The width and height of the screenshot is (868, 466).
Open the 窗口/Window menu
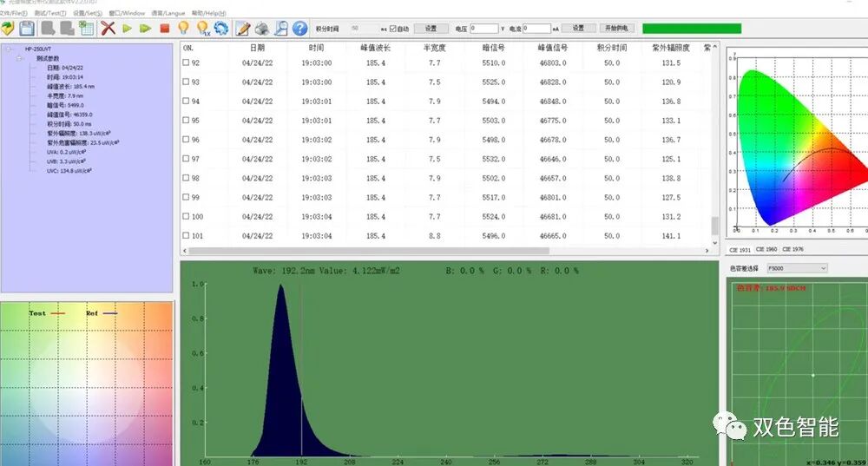click(x=127, y=13)
